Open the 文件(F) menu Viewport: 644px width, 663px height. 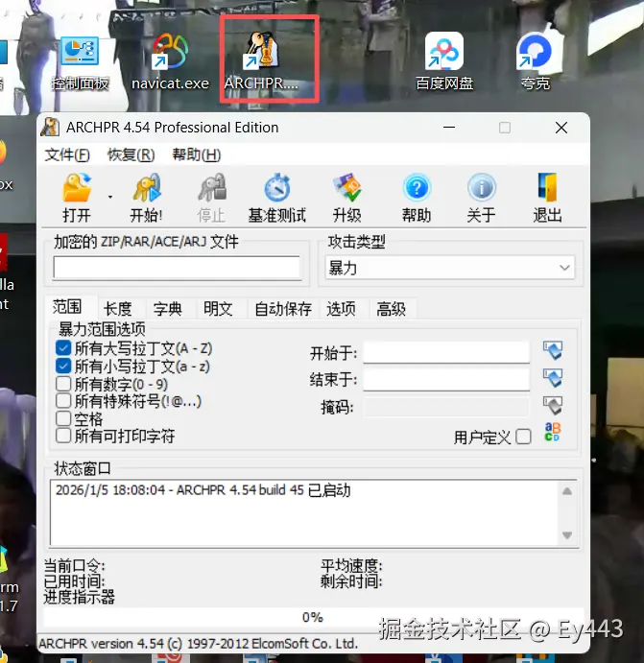67,154
